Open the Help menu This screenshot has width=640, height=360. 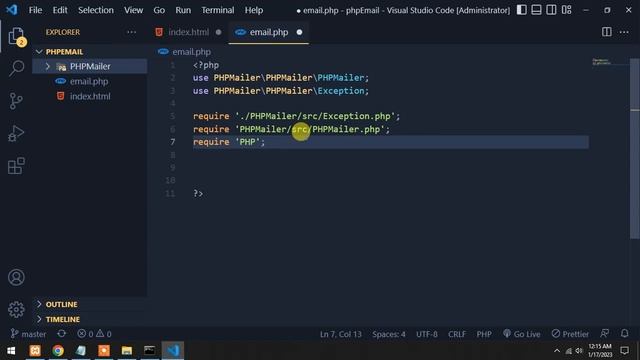tap(254, 10)
